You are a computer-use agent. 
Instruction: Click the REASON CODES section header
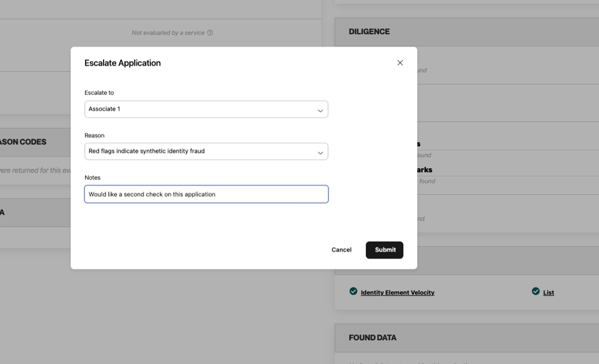(23, 142)
